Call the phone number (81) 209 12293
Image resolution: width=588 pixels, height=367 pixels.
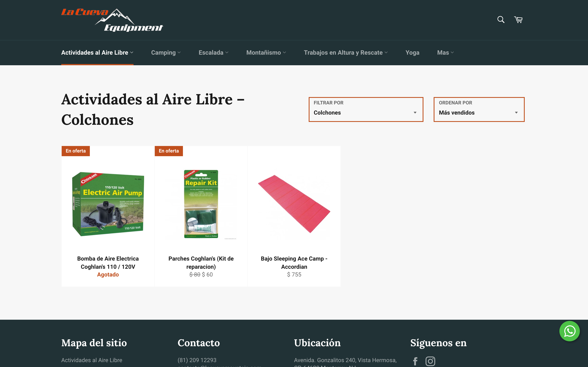pyautogui.click(x=197, y=360)
